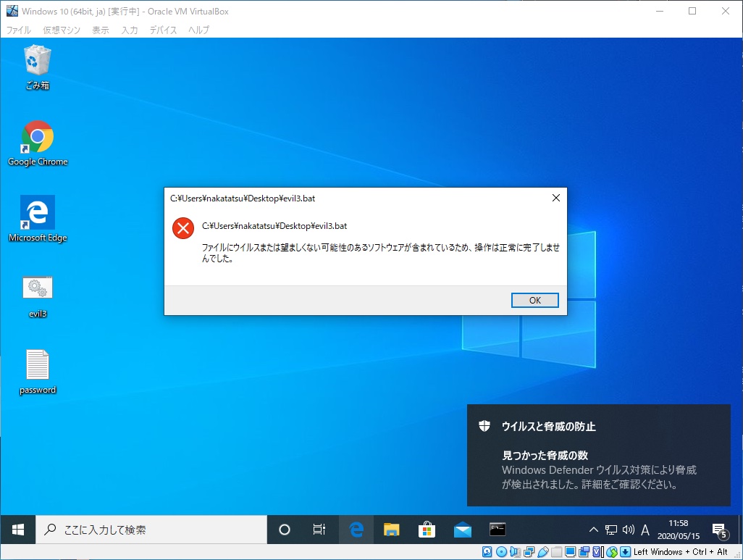Screen dimensions: 743x560
Task: Open Microsoft Store from the taskbar
Action: tap(427, 530)
